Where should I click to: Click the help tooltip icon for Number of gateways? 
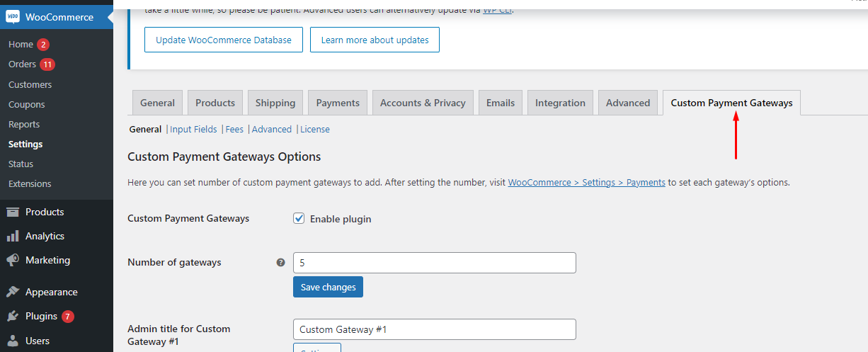click(x=280, y=262)
